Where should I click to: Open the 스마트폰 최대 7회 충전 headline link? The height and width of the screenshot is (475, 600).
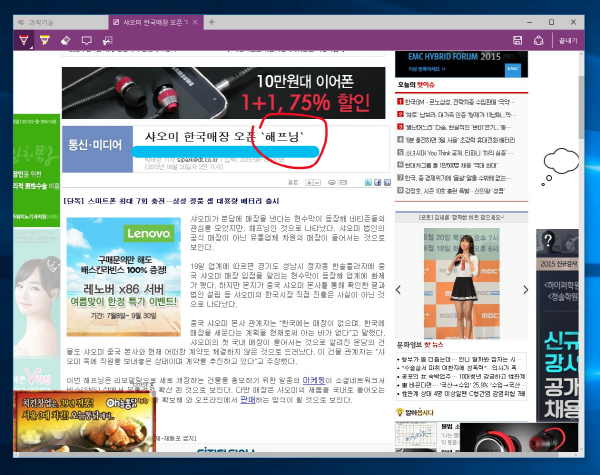tap(172, 201)
